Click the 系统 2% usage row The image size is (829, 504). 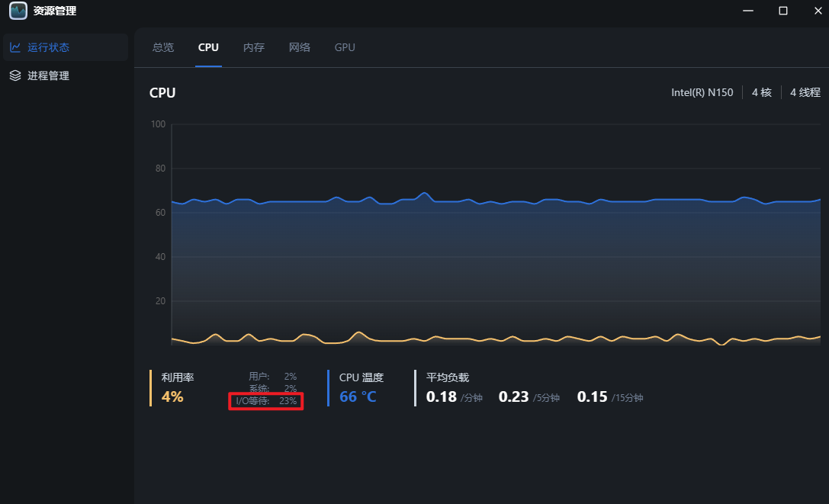[x=273, y=389]
